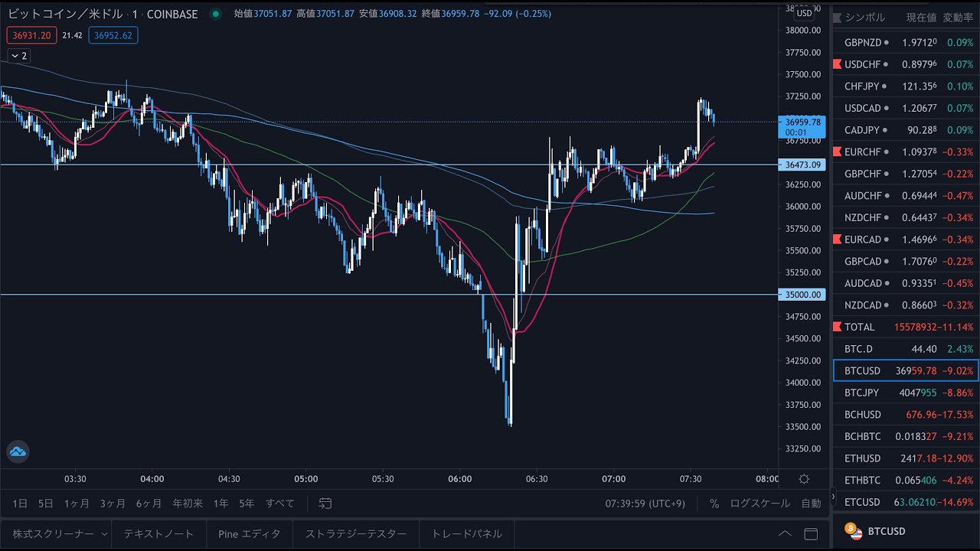Select ETHUSD in the watchlist

(862, 458)
